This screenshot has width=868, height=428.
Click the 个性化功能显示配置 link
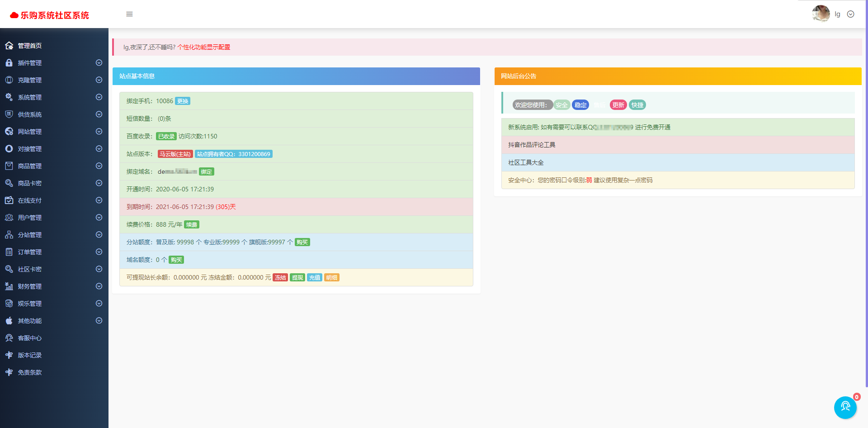[203, 47]
